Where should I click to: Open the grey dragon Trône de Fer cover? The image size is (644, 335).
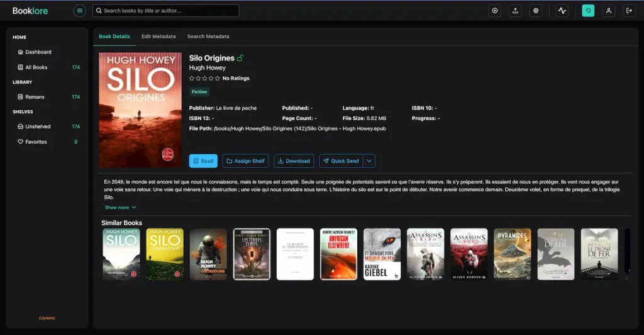click(x=556, y=254)
